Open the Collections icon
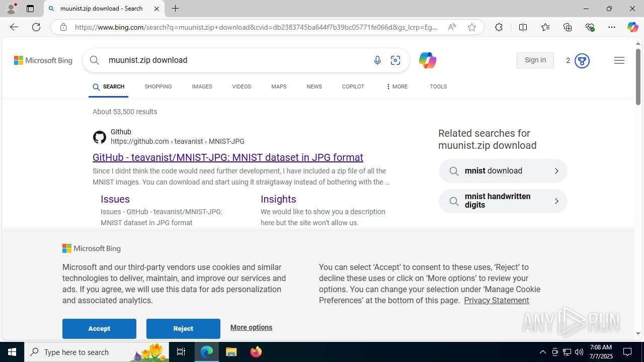Viewport: 644px width, 362px height. [x=568, y=27]
